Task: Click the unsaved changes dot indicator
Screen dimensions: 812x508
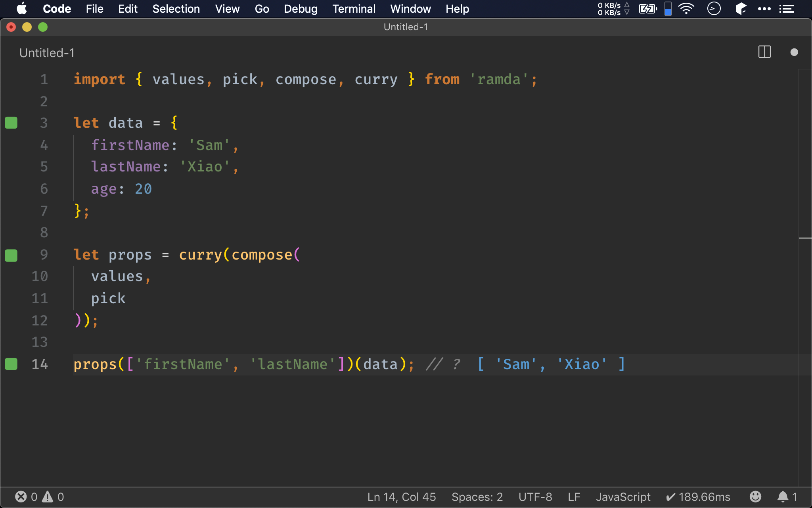Action: 794,52
